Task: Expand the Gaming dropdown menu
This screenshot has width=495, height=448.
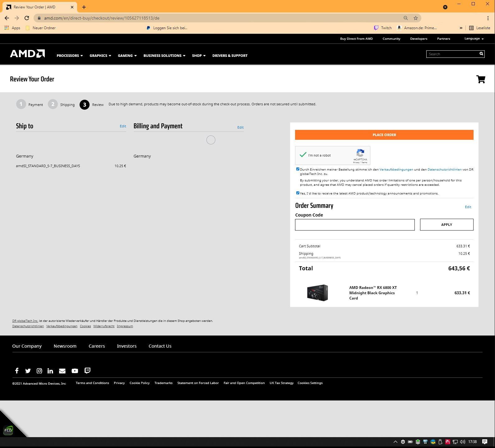Action: 127,56
